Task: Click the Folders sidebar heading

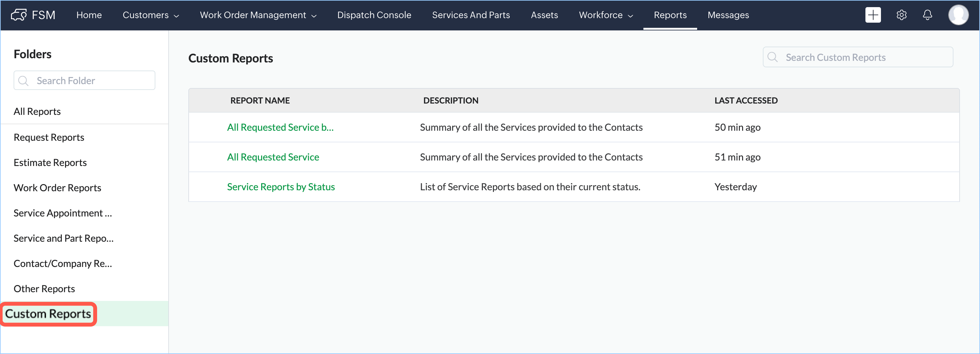Action: pos(32,54)
